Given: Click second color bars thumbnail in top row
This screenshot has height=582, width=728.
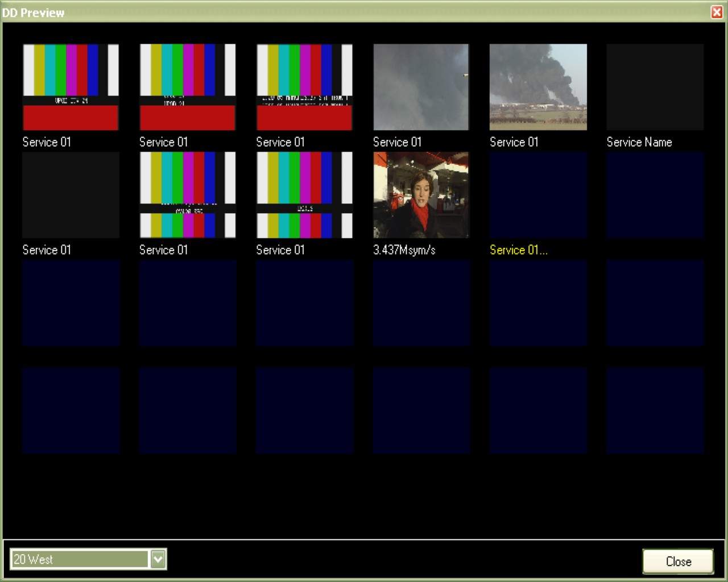Looking at the screenshot, I should [x=188, y=87].
